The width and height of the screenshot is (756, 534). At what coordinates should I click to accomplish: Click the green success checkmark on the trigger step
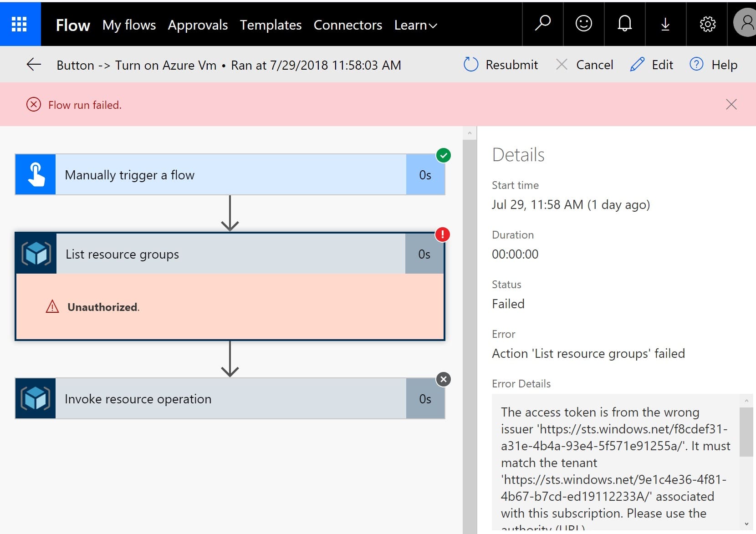tap(443, 155)
